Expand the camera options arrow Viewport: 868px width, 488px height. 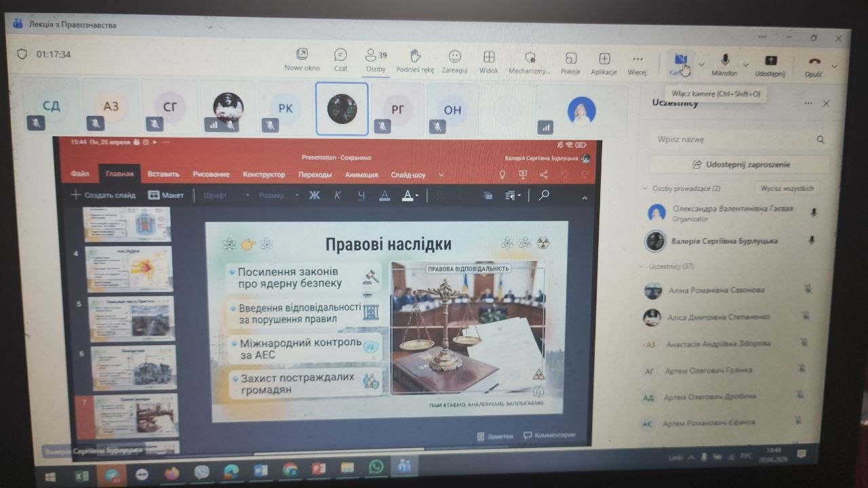tap(701, 65)
